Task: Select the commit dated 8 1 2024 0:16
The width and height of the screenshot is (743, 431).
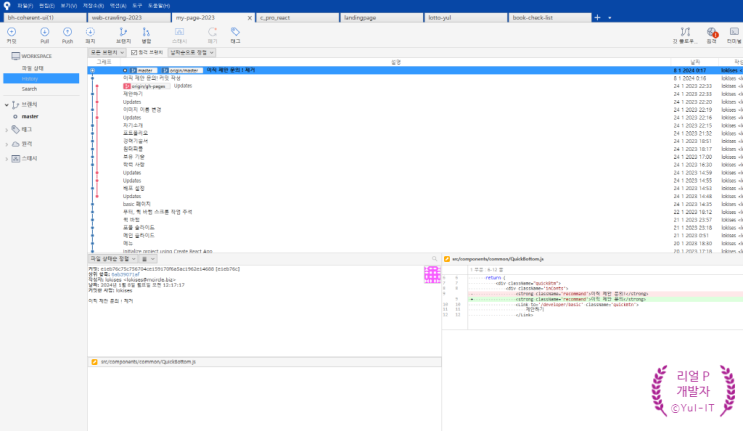Action: (415, 78)
